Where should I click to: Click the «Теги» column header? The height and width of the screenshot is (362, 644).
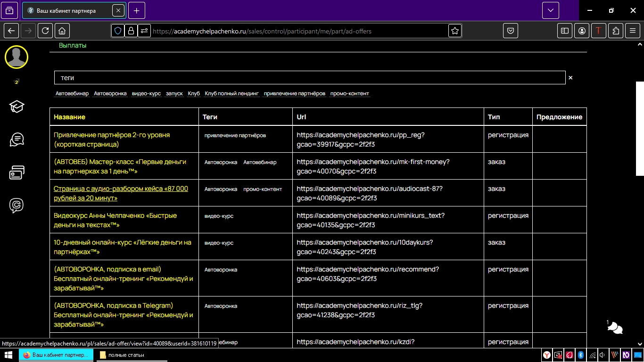pos(210,117)
